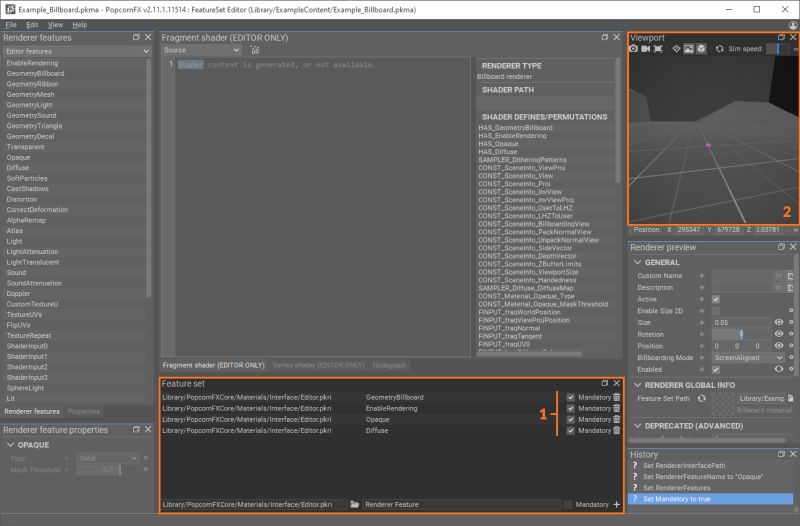800x526 pixels.
Task: Float the Renderer features panel
Action: click(136, 37)
